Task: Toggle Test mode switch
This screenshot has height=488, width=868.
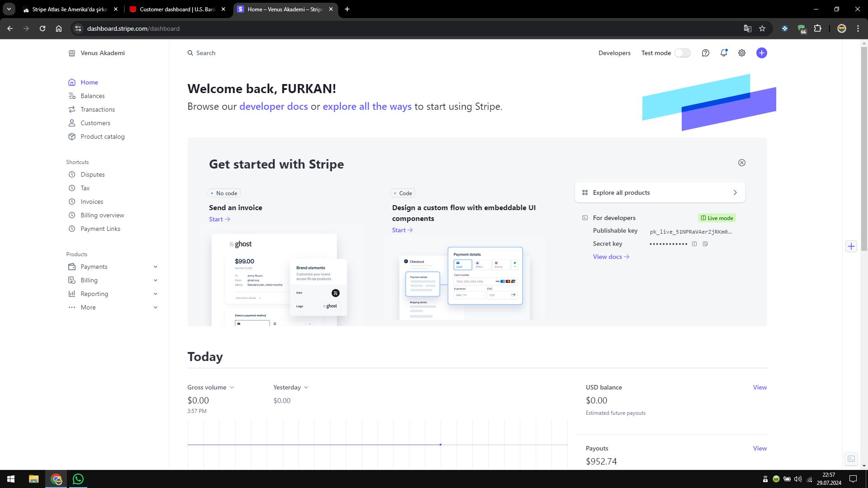Action: pyautogui.click(x=682, y=53)
